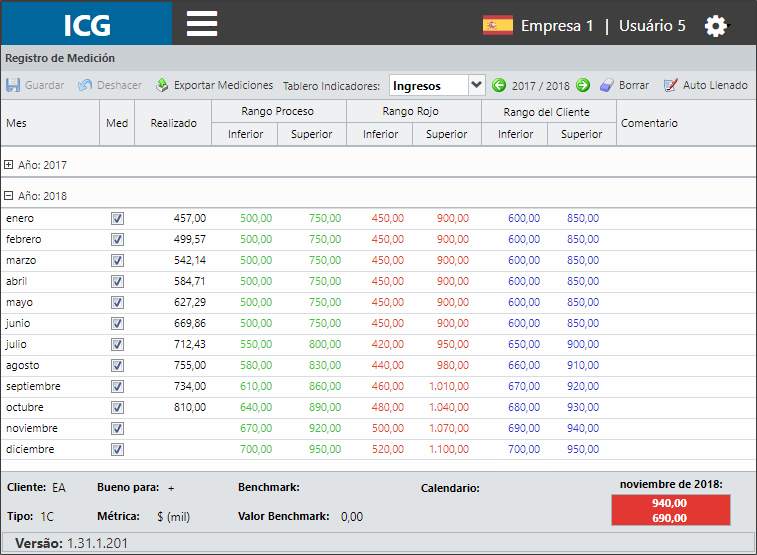The width and height of the screenshot is (757, 555).
Task: Toggle the Med checkbox for enero
Action: coord(117,219)
